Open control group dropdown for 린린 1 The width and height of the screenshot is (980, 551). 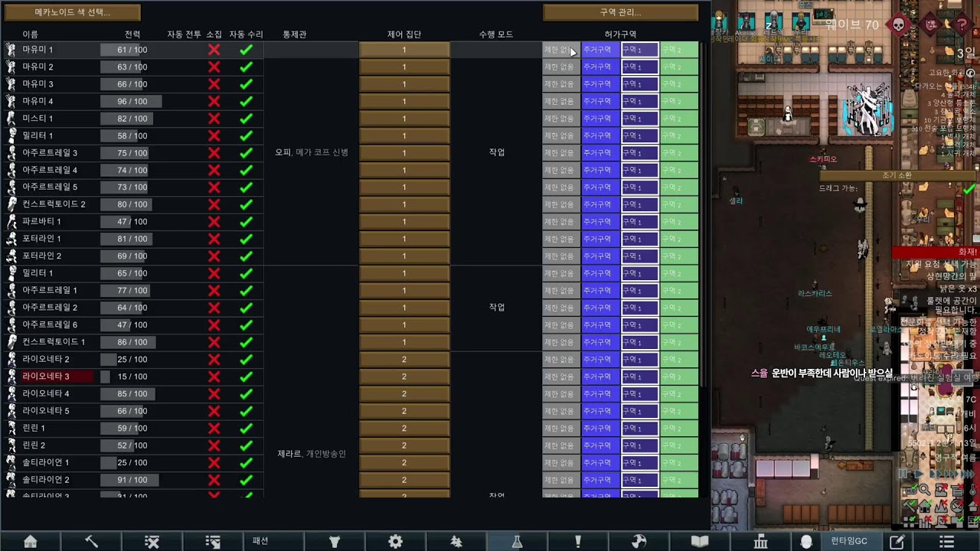[404, 429]
